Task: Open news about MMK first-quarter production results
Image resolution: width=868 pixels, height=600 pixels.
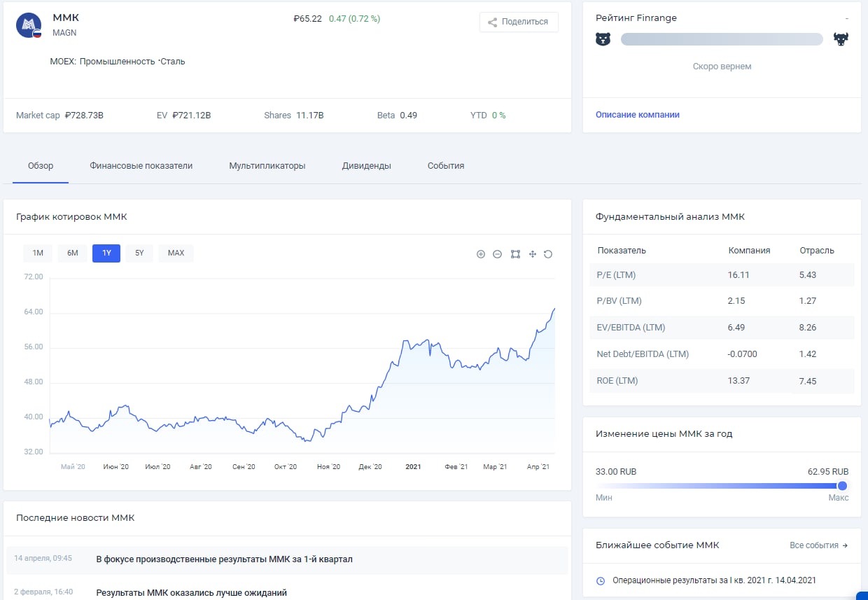Action: click(224, 559)
